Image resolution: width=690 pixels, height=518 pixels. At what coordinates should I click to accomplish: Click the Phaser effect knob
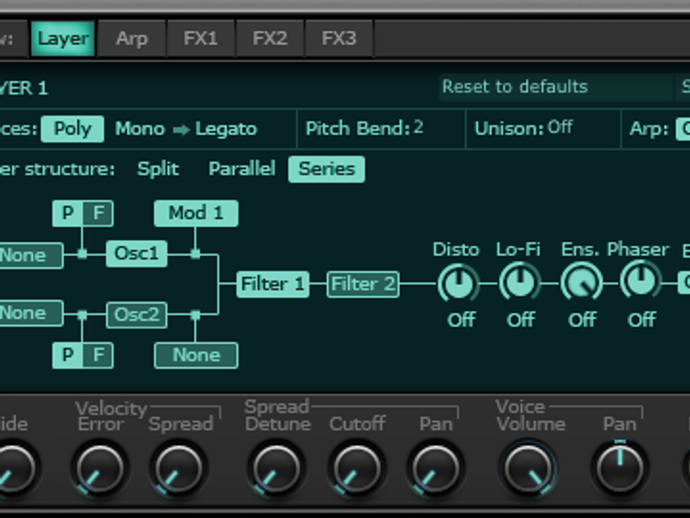[x=641, y=280]
